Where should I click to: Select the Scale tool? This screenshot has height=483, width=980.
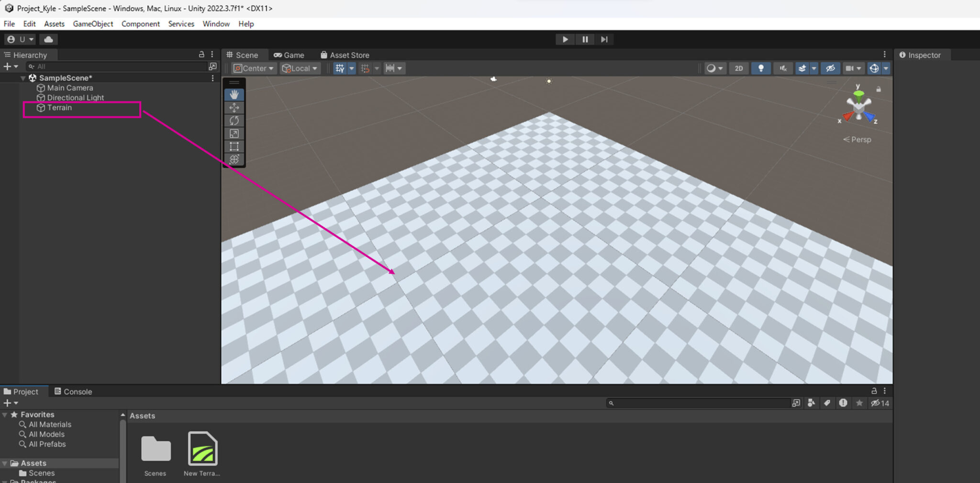point(234,134)
